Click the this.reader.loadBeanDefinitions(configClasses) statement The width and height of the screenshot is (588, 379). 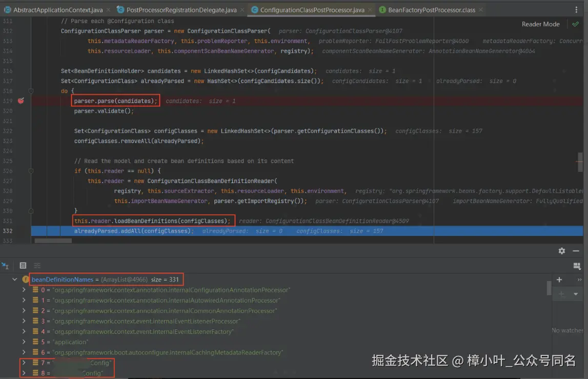[152, 221]
